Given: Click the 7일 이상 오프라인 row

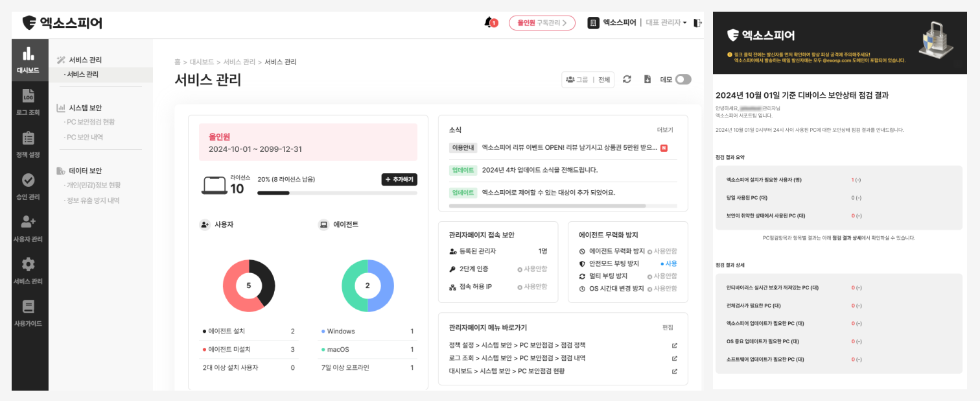Looking at the screenshot, I should click(x=367, y=367).
